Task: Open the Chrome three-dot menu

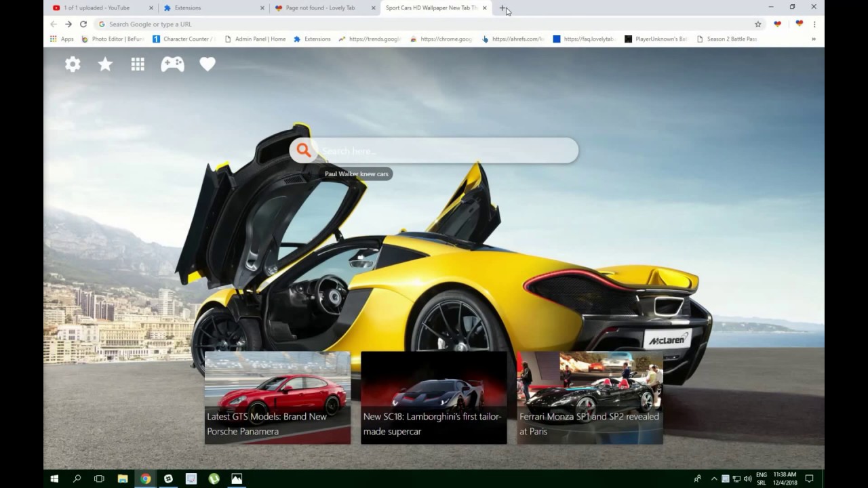Action: click(x=814, y=24)
